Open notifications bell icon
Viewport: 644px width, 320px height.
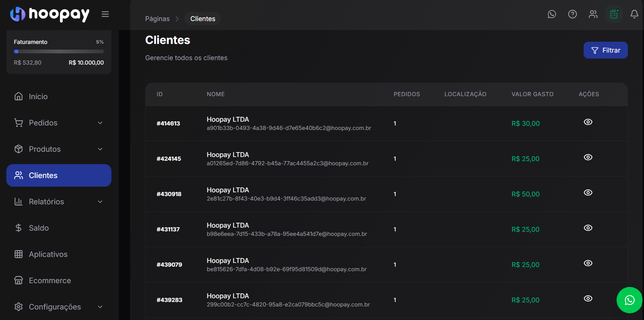634,14
